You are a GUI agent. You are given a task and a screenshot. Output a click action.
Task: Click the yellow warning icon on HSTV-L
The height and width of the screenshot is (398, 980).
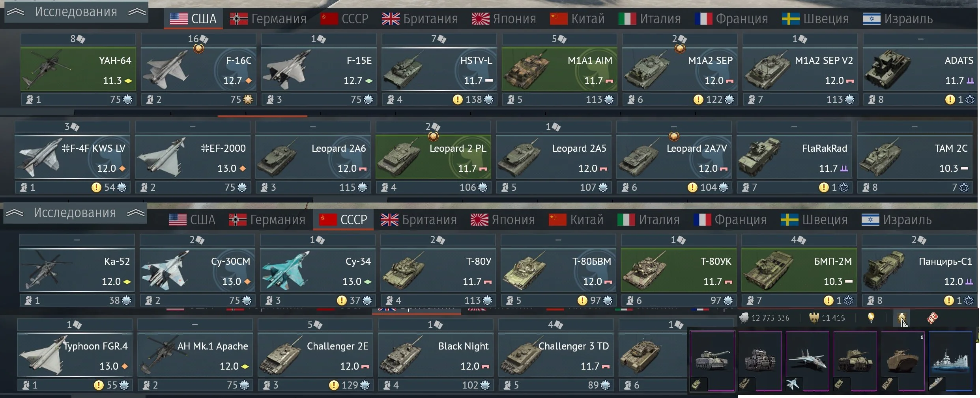(458, 100)
